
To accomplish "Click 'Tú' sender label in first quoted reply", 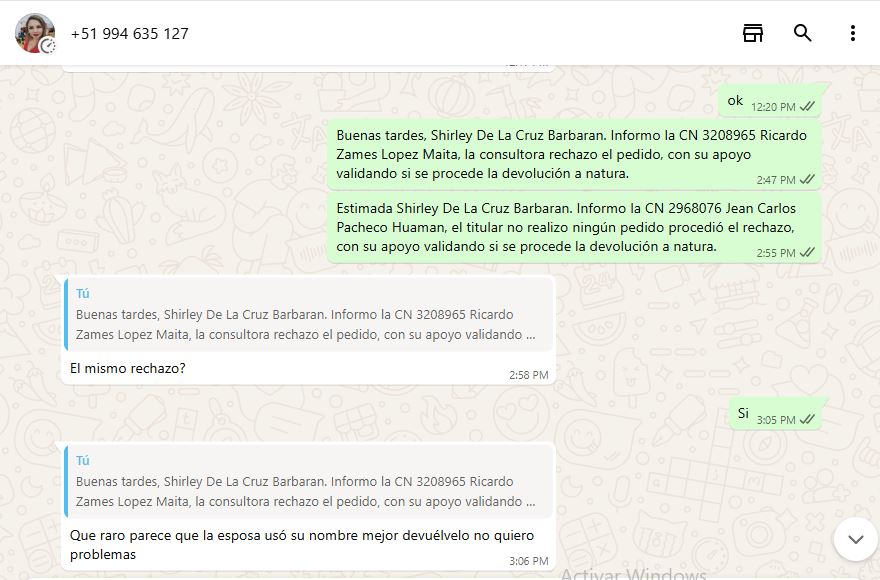I will [x=83, y=293].
